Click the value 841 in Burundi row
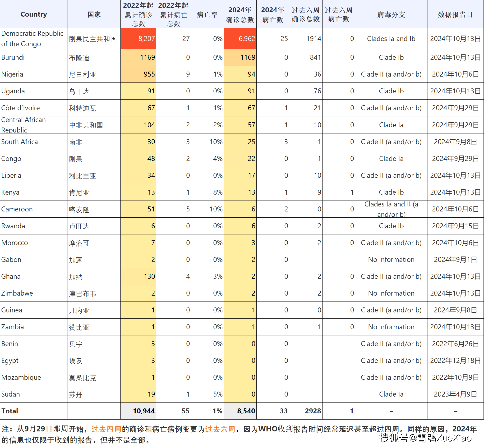Image resolution: width=484 pixels, height=448 pixels. point(305,57)
